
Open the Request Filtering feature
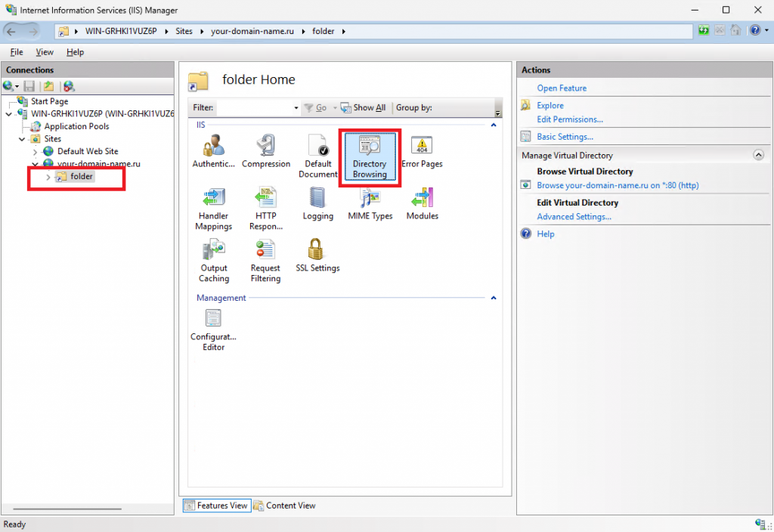coord(265,261)
